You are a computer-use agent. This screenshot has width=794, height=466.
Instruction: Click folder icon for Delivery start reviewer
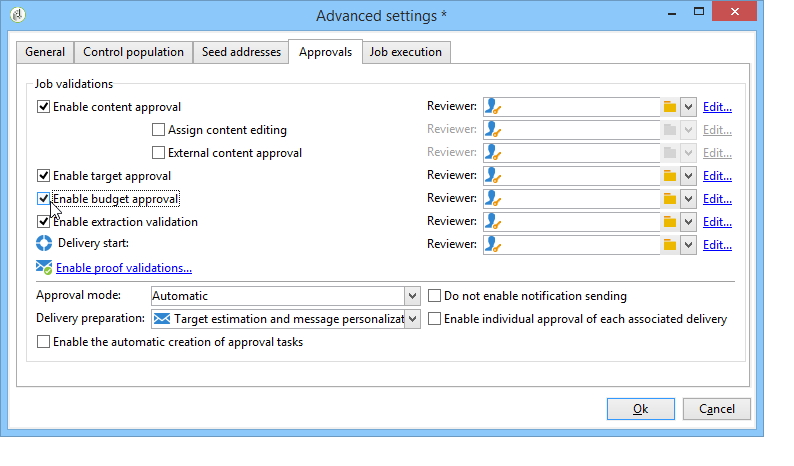pyautogui.click(x=670, y=245)
